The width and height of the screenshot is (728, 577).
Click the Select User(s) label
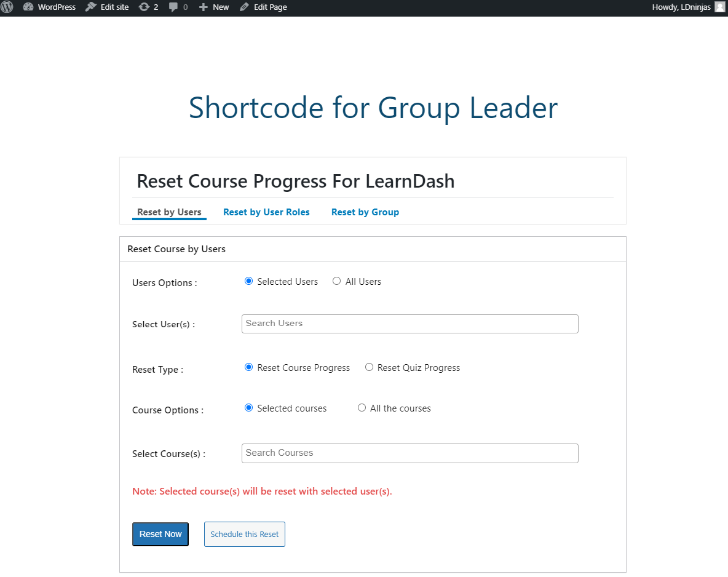[x=164, y=324]
